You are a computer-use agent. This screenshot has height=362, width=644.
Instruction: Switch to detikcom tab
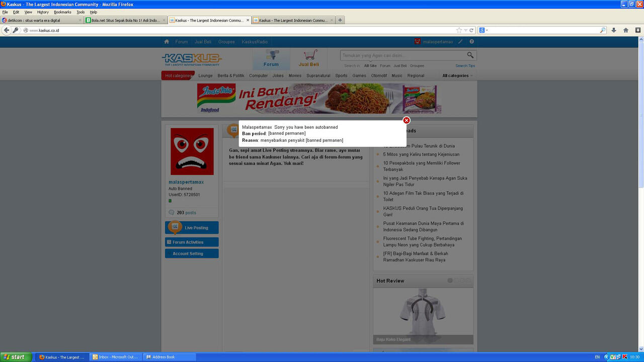click(42, 21)
